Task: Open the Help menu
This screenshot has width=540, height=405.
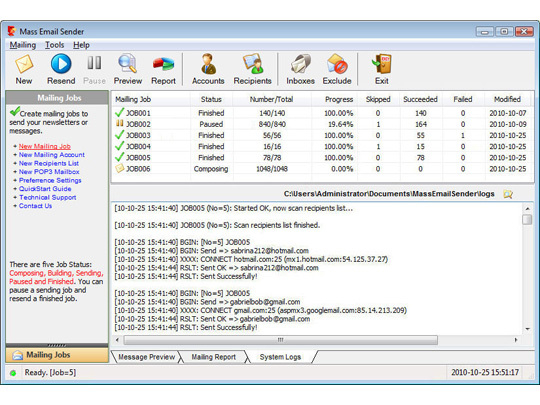Action: 81,45
